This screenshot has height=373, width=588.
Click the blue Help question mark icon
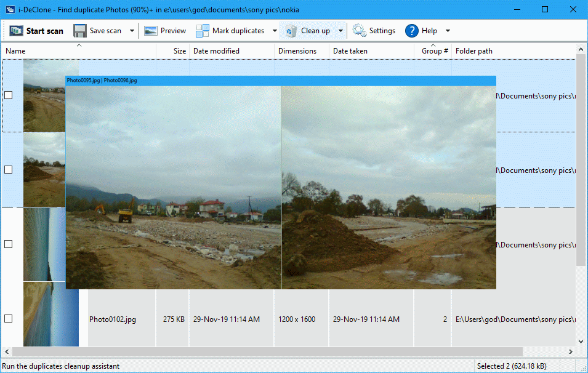(412, 31)
